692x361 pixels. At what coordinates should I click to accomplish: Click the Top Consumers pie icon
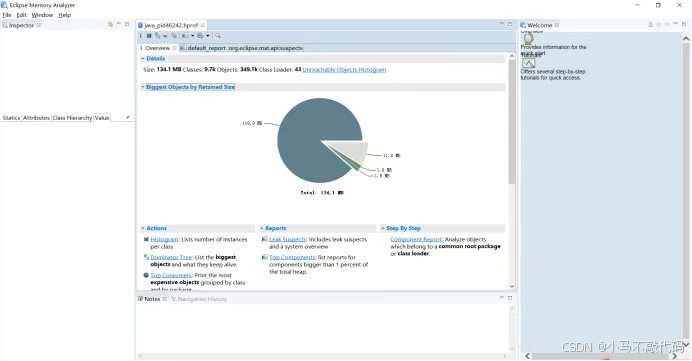(x=146, y=275)
